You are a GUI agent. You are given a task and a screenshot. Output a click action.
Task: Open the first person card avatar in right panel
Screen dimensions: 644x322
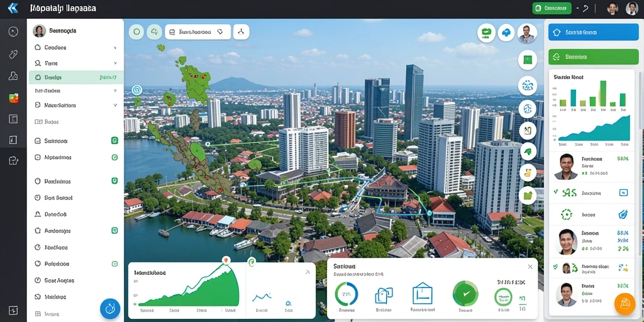pos(565,167)
